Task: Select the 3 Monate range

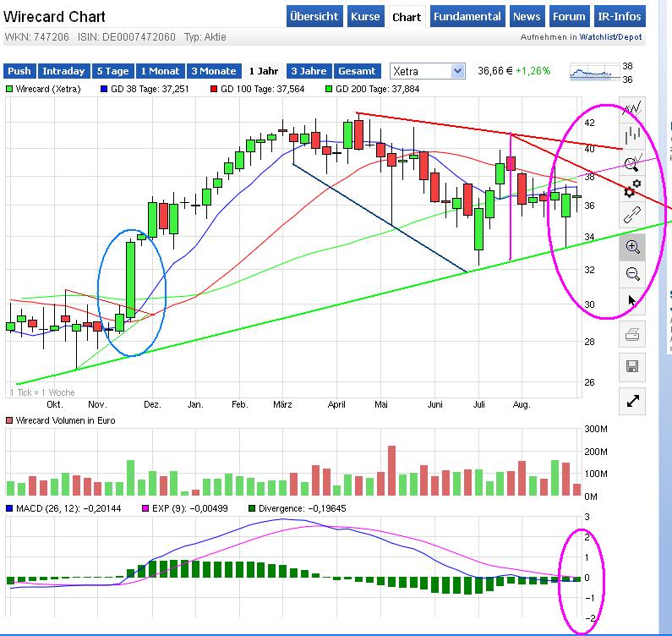Action: [x=214, y=71]
